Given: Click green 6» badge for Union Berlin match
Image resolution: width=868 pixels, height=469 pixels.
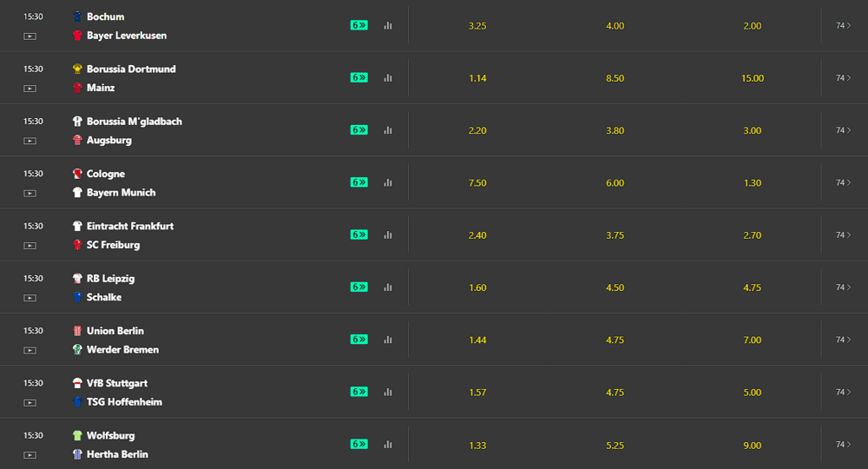Looking at the screenshot, I should point(358,340).
